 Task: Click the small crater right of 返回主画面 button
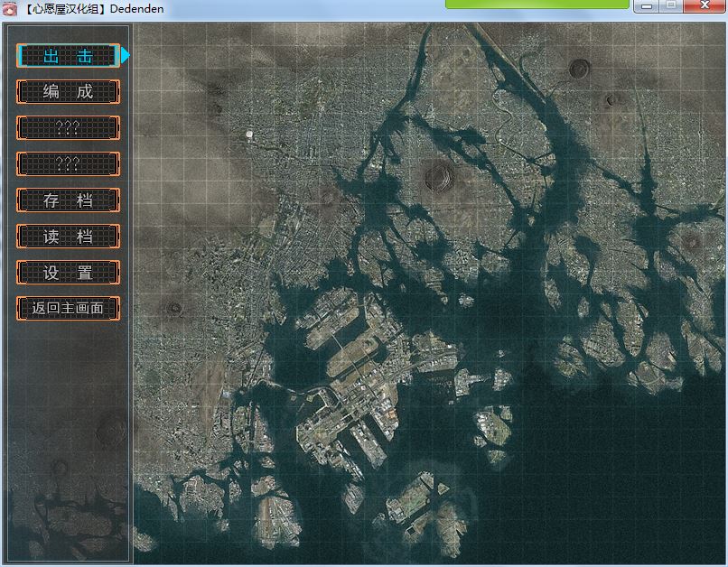pos(174,308)
